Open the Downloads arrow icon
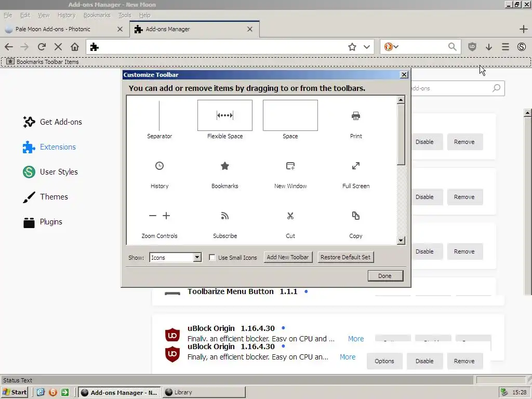The image size is (532, 399). coord(488,47)
